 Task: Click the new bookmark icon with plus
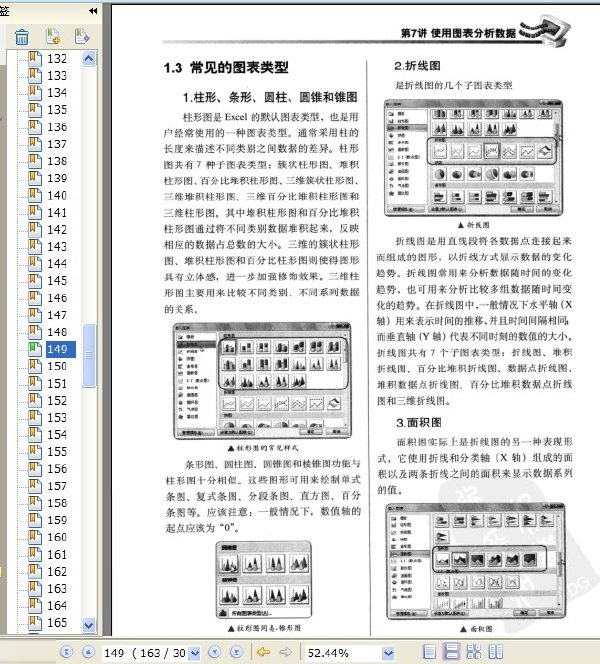point(53,36)
